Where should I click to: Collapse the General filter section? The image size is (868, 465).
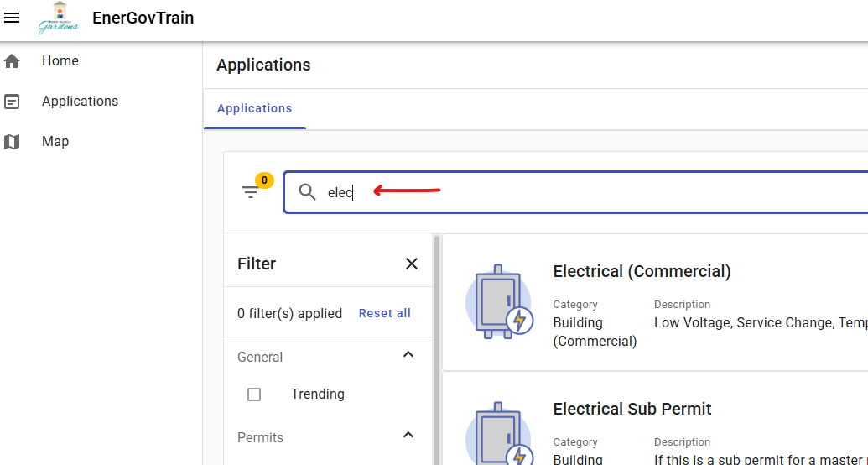[x=408, y=355]
